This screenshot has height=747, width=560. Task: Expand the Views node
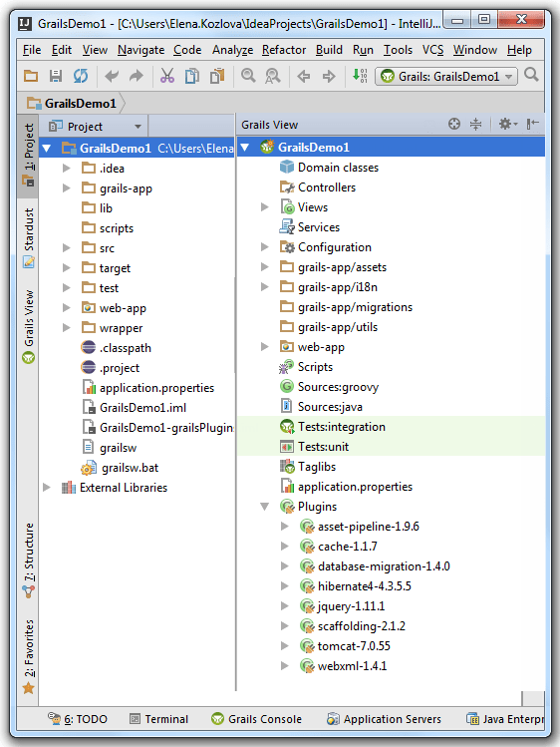[265, 207]
